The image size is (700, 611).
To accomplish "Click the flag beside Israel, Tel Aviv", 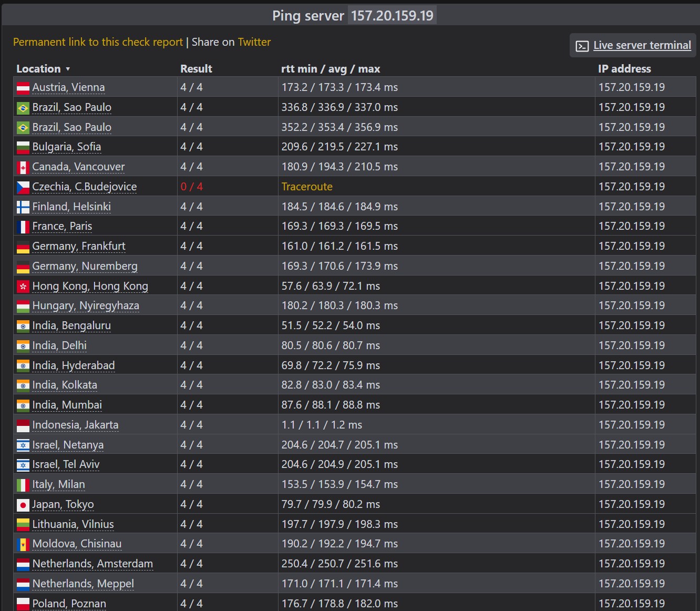I will [x=23, y=465].
